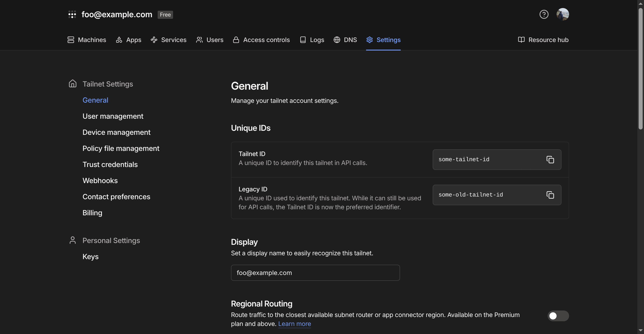This screenshot has width=644, height=334.
Task: Click the Tailnet ID label
Action: 252,154
